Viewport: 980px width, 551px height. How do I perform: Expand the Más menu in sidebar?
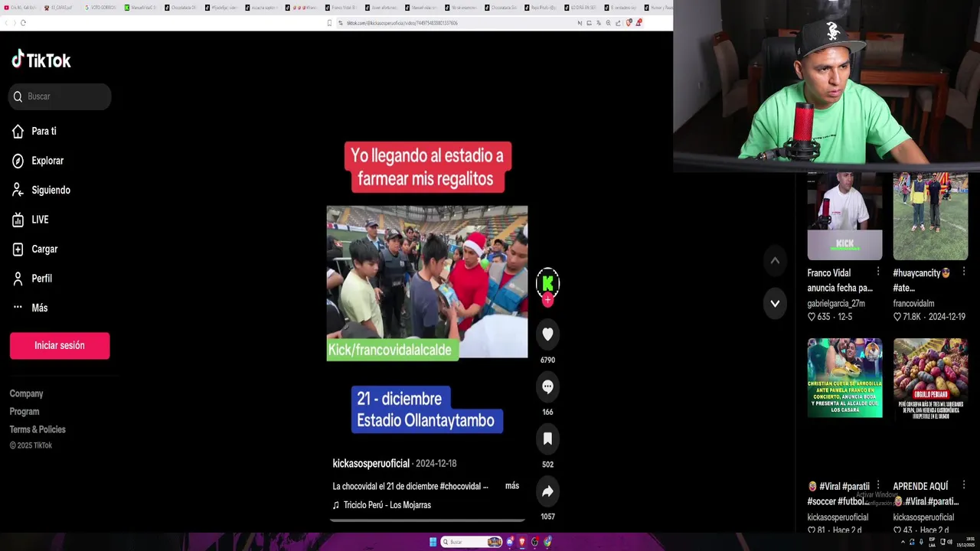[30, 308]
